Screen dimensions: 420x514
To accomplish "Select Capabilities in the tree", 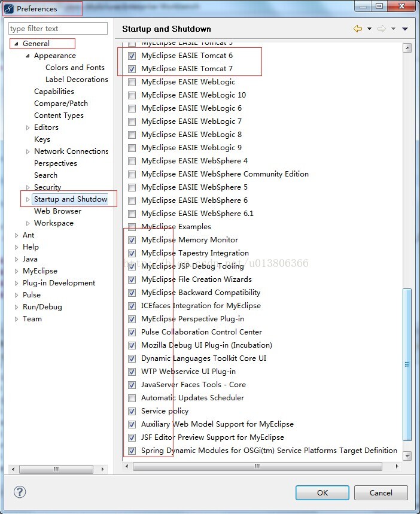I will (54, 92).
